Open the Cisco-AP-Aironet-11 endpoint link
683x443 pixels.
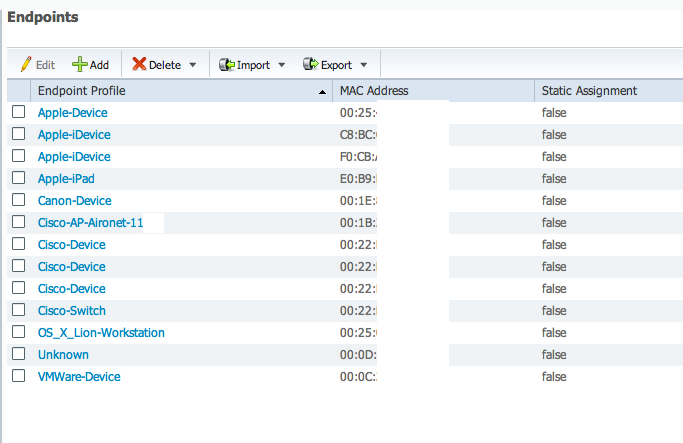(x=90, y=223)
